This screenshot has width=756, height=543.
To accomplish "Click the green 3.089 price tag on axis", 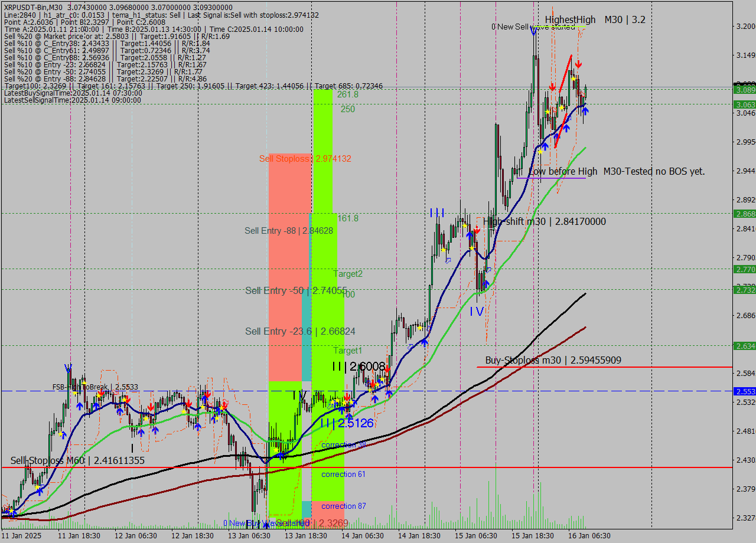I will pos(744,90).
